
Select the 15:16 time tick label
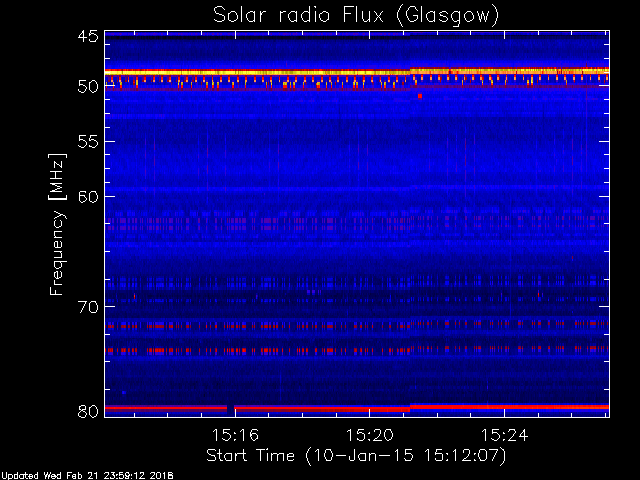[x=236, y=436]
